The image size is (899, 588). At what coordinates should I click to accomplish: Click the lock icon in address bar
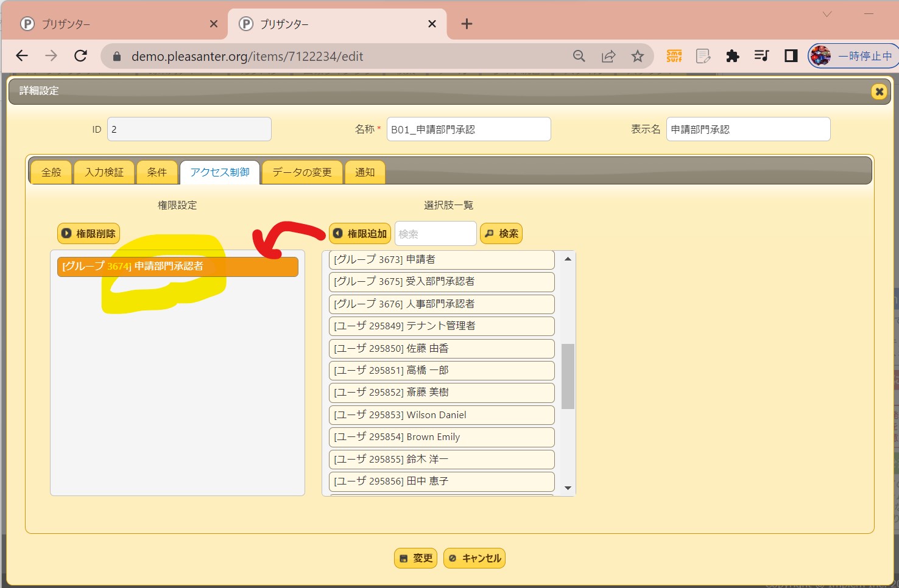(117, 57)
